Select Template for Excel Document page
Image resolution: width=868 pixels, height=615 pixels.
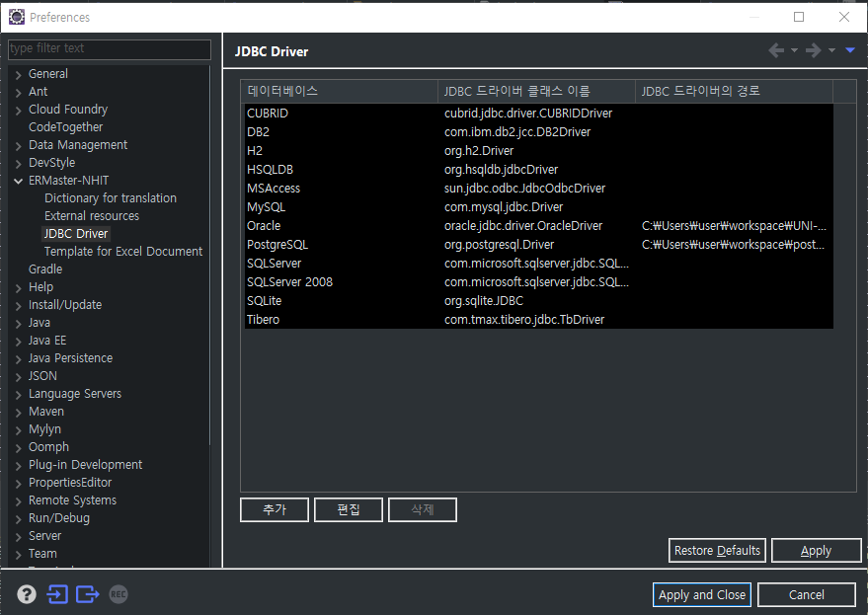tap(122, 251)
